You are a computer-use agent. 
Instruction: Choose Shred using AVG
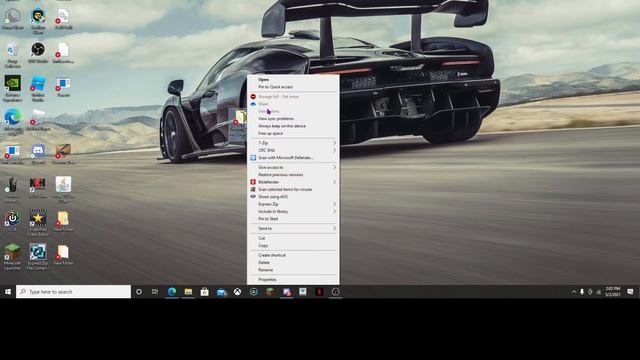tap(293, 197)
